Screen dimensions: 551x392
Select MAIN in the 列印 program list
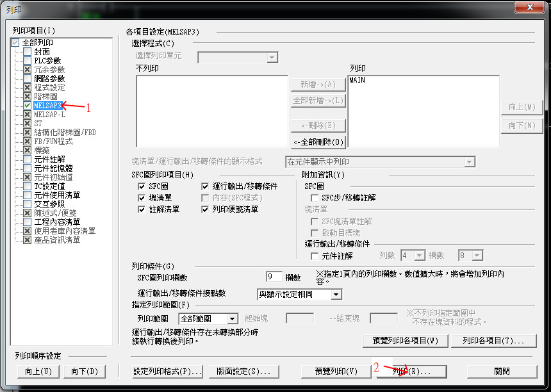point(358,81)
